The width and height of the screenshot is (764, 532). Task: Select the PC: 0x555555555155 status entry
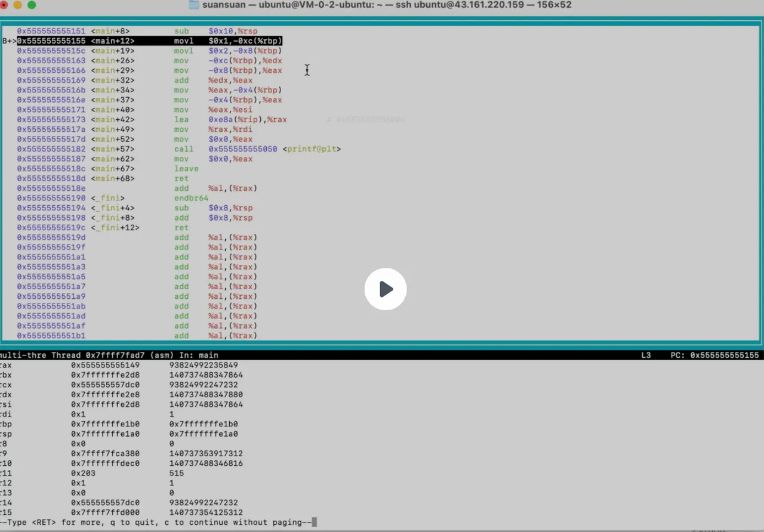pos(714,355)
